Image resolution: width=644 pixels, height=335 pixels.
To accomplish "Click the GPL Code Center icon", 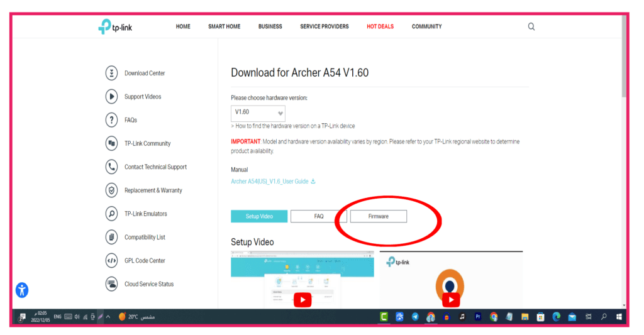I will [111, 260].
